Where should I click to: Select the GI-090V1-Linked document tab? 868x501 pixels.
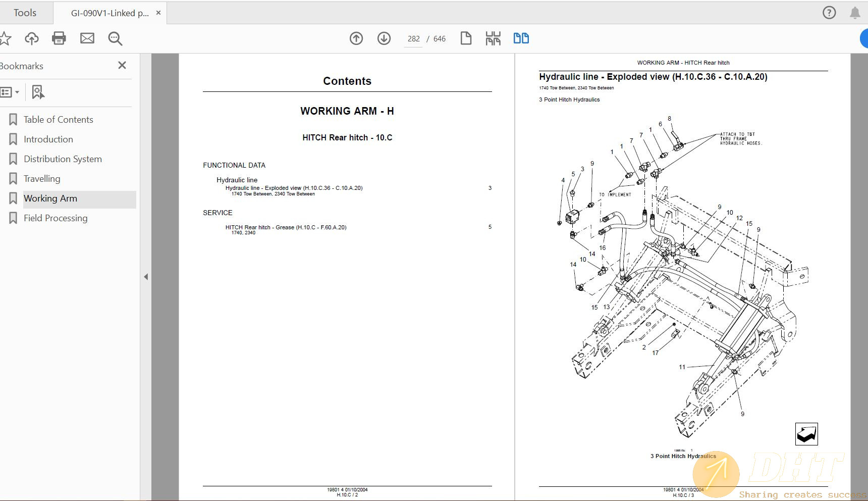(110, 13)
